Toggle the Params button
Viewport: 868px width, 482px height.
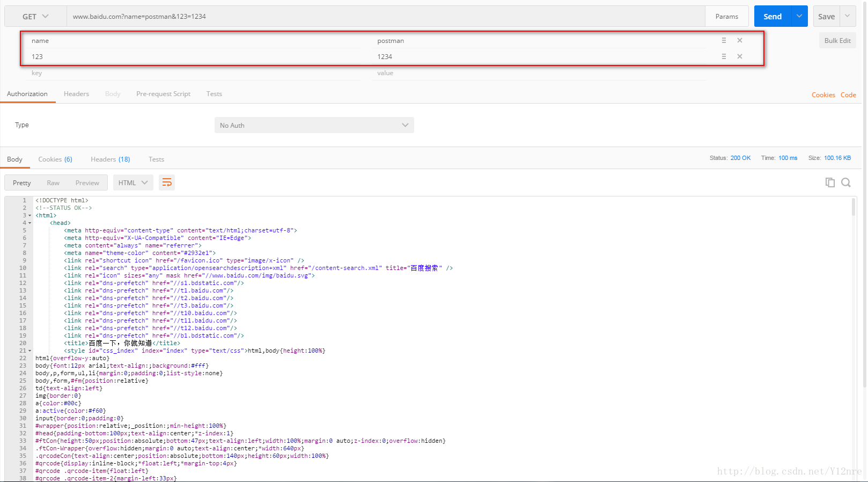click(x=727, y=17)
